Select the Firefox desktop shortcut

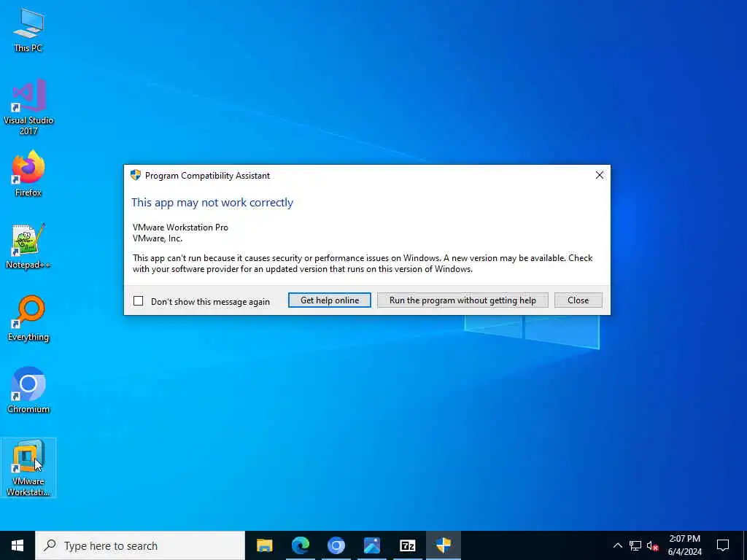point(28,174)
